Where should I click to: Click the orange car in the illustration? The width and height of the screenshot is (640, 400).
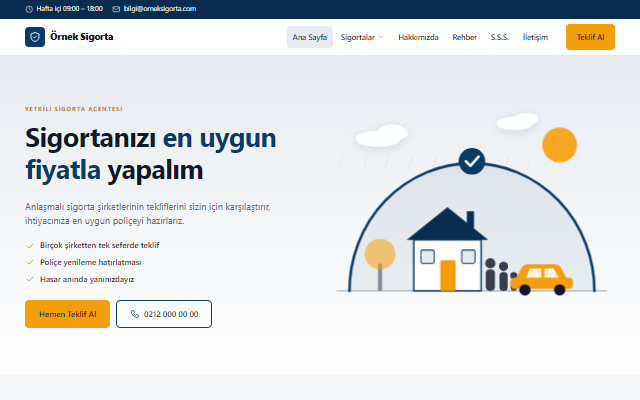point(542,280)
